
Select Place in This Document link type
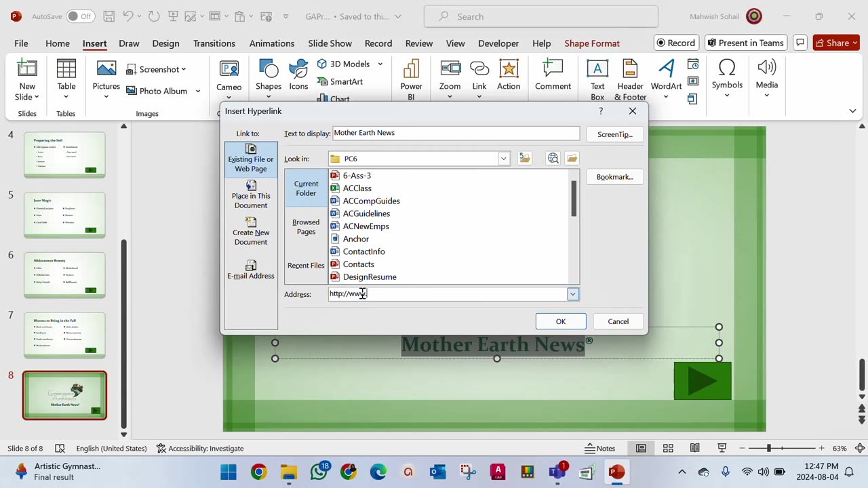click(251, 195)
